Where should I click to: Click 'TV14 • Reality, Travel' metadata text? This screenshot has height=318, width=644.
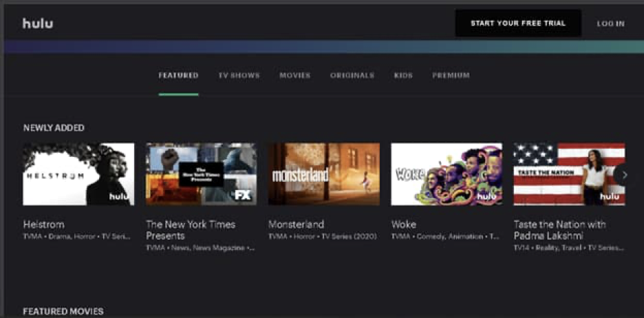(x=569, y=248)
